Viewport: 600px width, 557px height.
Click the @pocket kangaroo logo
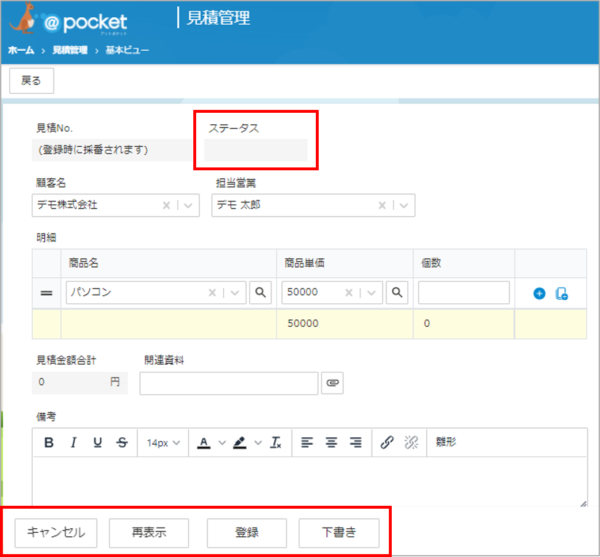[68, 19]
